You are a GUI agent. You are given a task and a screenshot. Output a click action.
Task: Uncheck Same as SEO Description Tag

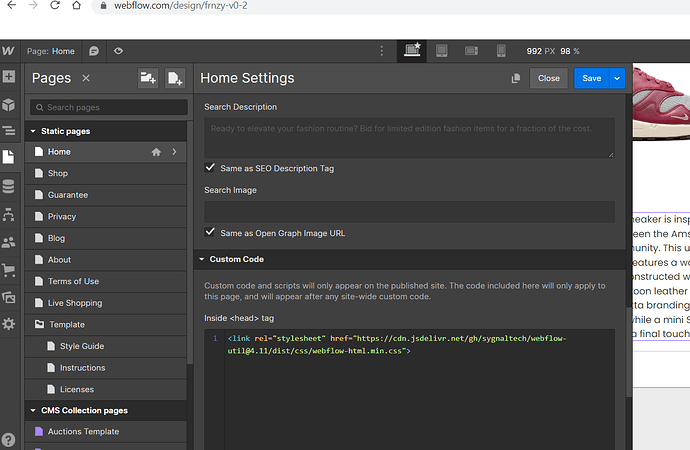click(210, 168)
